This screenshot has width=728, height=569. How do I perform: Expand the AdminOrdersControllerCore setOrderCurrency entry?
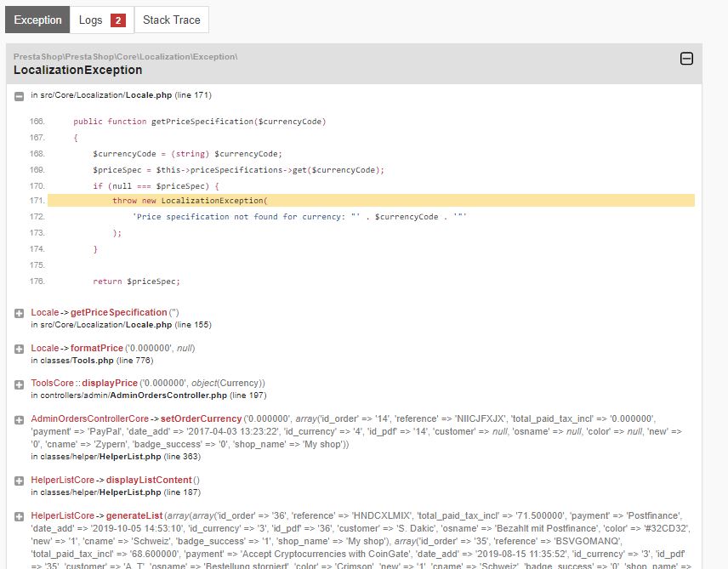click(x=19, y=420)
